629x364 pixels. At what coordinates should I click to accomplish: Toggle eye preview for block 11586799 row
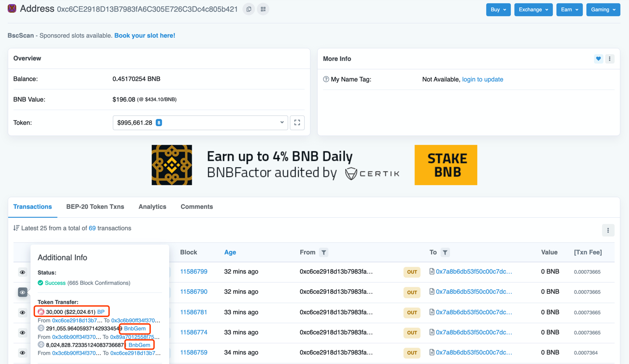(x=22, y=272)
